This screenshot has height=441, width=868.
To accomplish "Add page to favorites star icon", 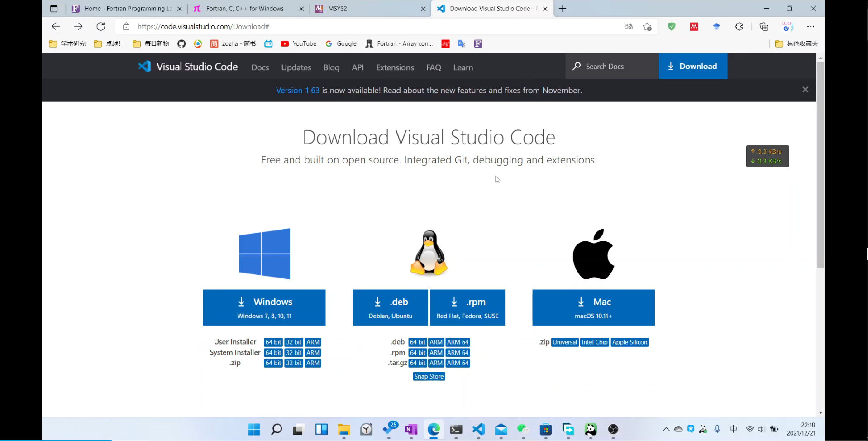I will [647, 27].
